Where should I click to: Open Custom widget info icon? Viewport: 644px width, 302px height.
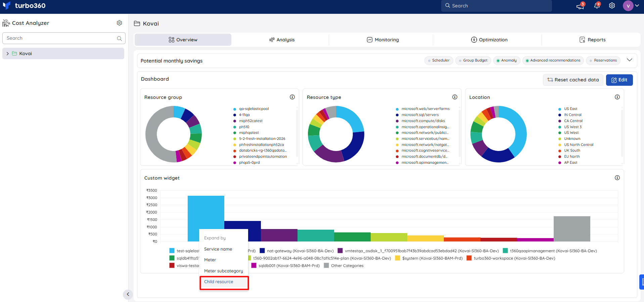tap(617, 178)
